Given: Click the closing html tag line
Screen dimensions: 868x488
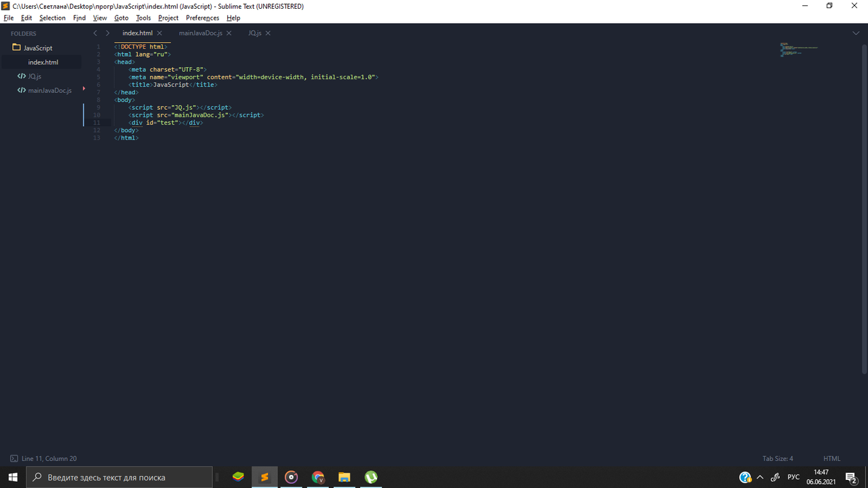Looking at the screenshot, I should [126, 138].
